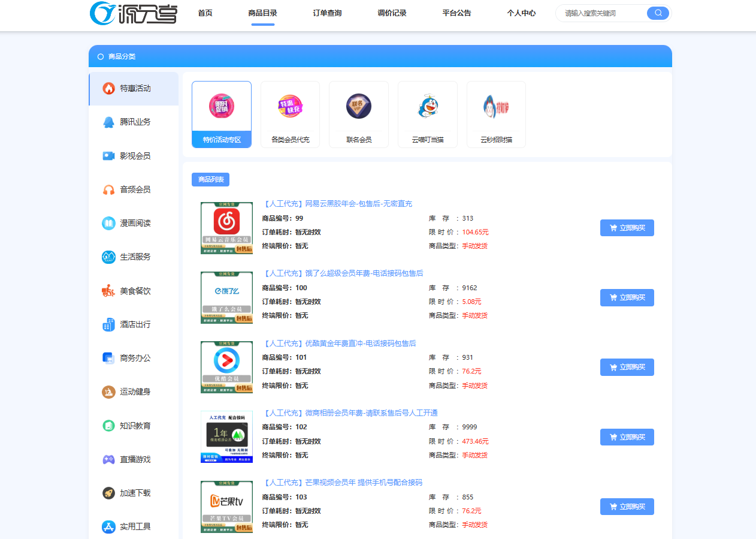Open the 调价记录 menu item

click(391, 13)
